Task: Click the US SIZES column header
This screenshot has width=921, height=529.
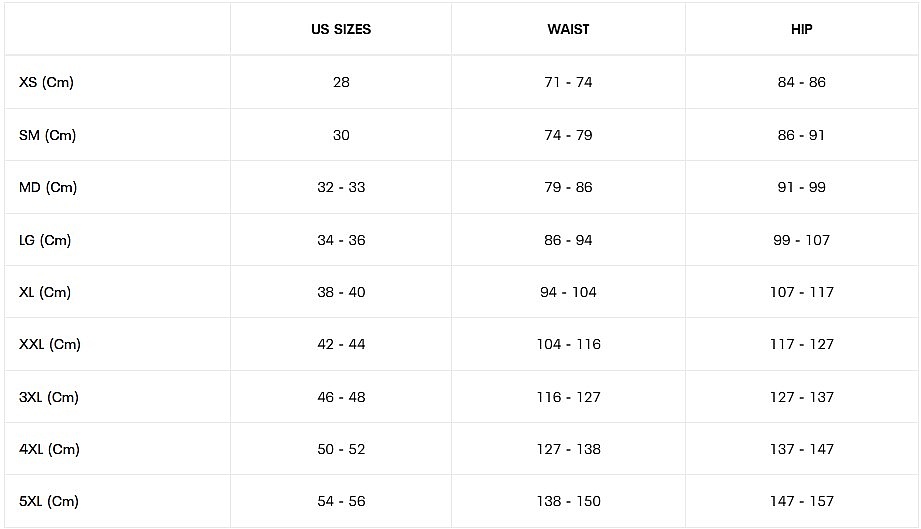Action: tap(341, 29)
